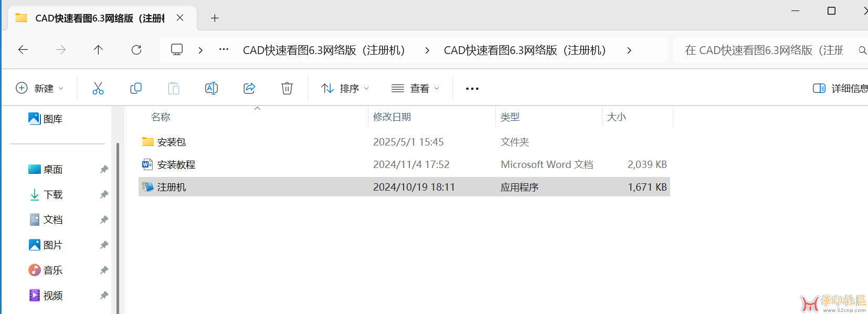
Task: Open 视频 in the sidebar
Action: (x=45, y=295)
